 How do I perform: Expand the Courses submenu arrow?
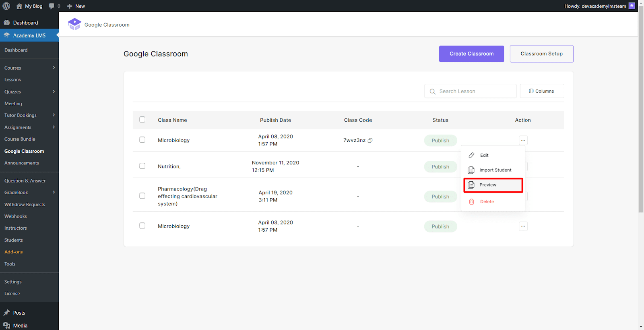(54, 68)
